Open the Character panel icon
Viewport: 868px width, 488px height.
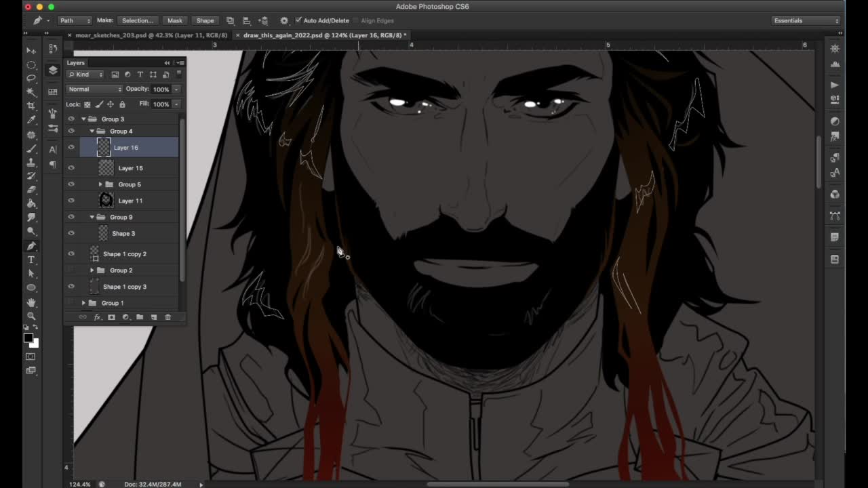[x=53, y=149]
